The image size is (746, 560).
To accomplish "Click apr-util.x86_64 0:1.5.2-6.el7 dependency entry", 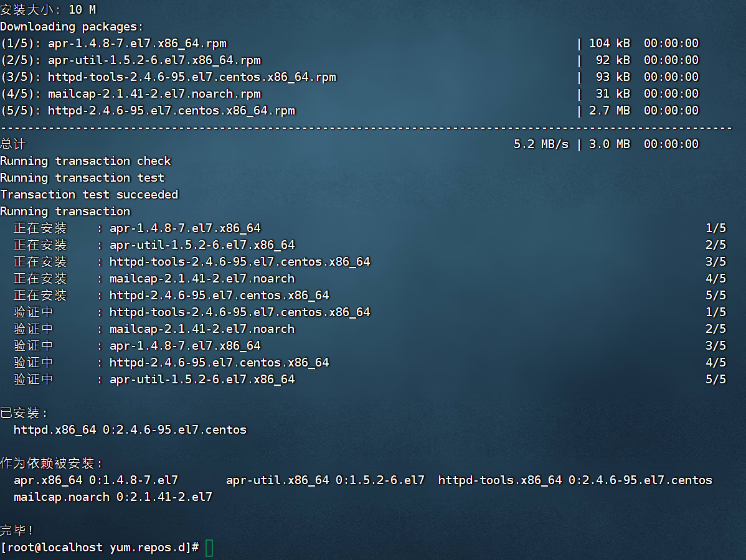I will [325, 480].
